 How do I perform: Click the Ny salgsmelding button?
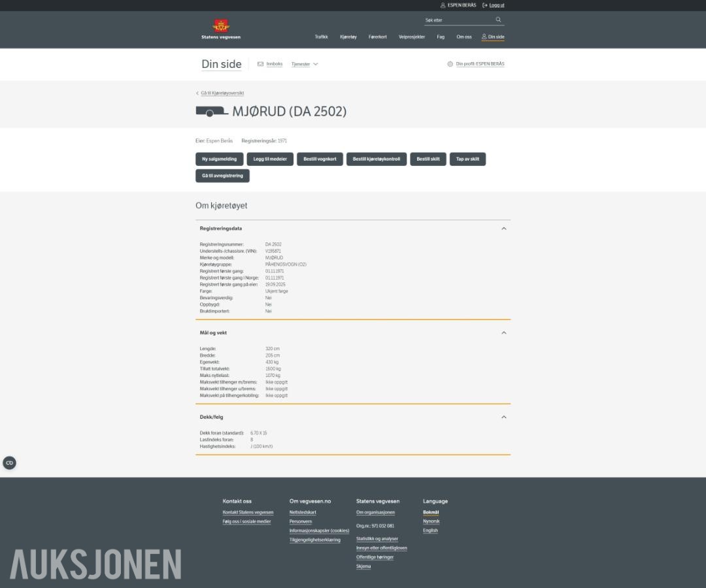coord(219,159)
